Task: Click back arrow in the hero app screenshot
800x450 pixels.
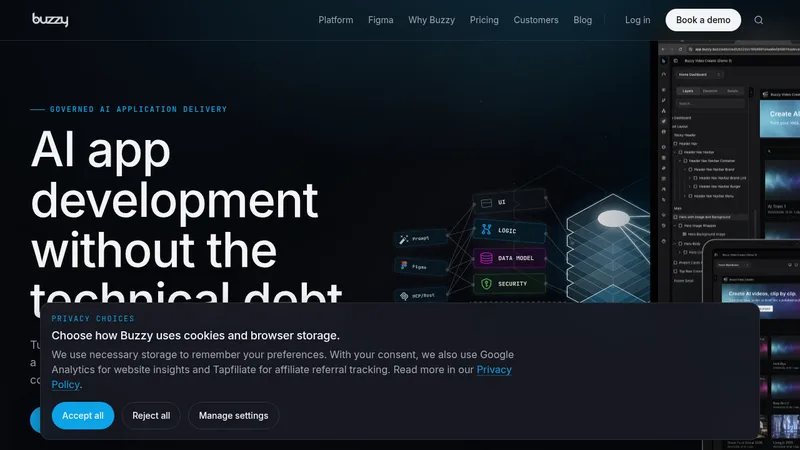Action: [663, 49]
